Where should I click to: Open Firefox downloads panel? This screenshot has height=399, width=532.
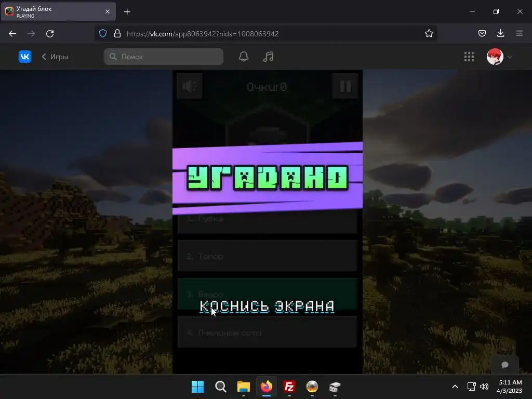[500, 33]
